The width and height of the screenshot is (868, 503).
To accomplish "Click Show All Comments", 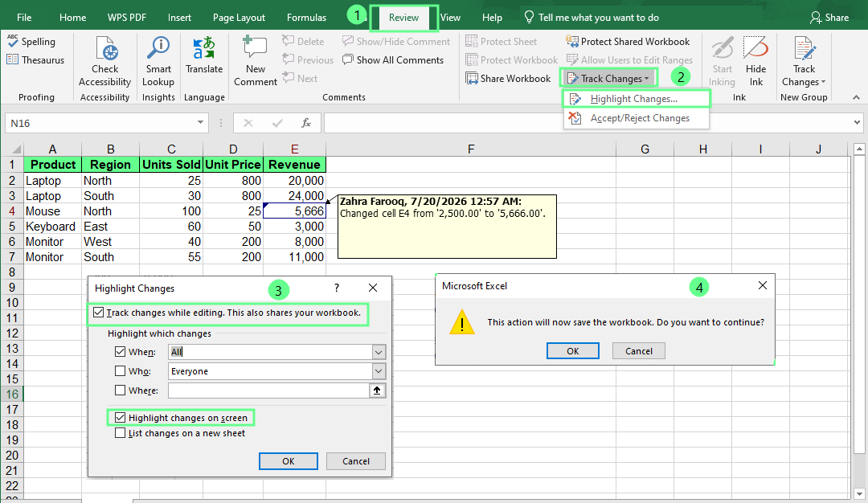I will click(392, 59).
